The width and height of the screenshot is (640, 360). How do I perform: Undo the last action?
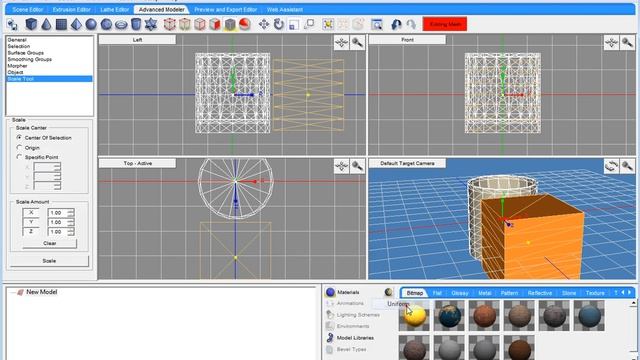(396, 24)
